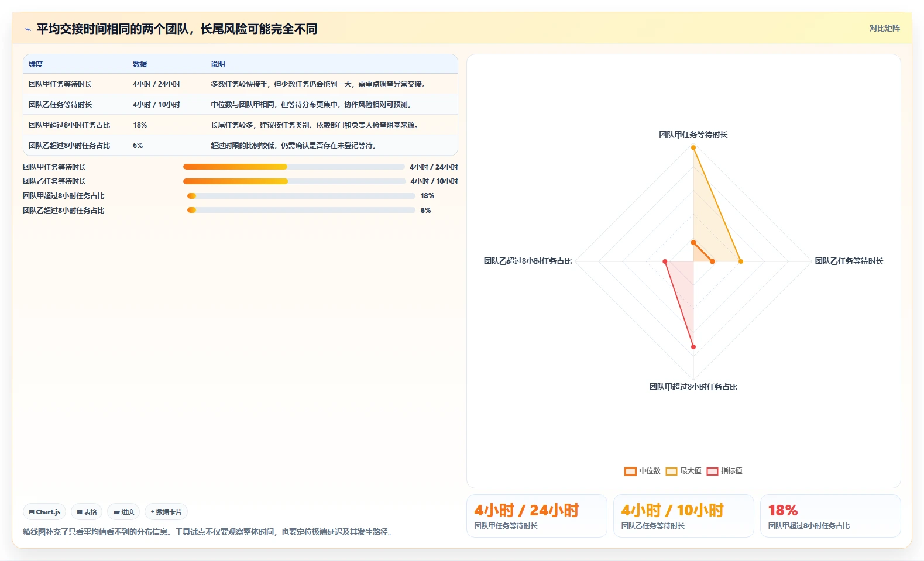Click table value 4小时 / 10小时
This screenshot has width=924, height=561.
point(156,105)
